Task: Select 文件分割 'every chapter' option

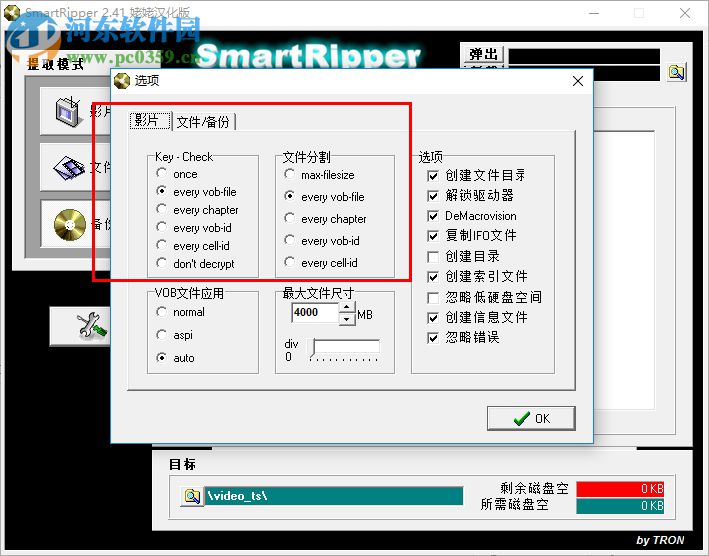Action: point(290,218)
